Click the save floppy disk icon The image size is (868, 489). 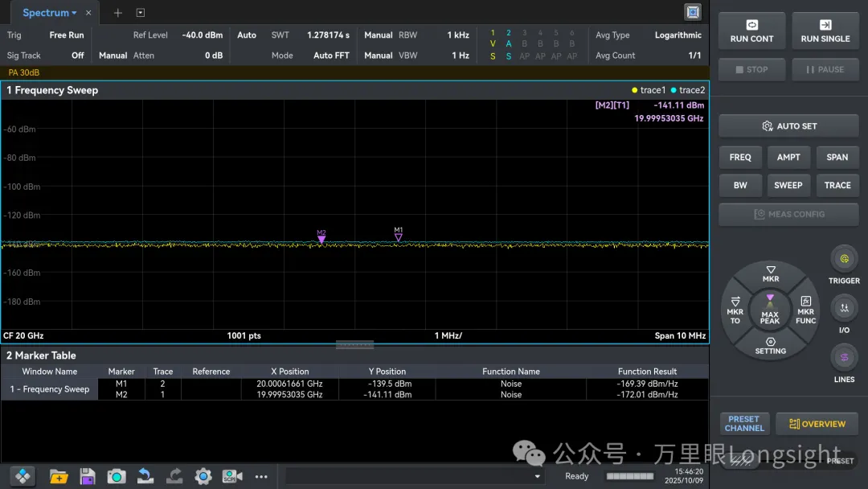coord(87,476)
